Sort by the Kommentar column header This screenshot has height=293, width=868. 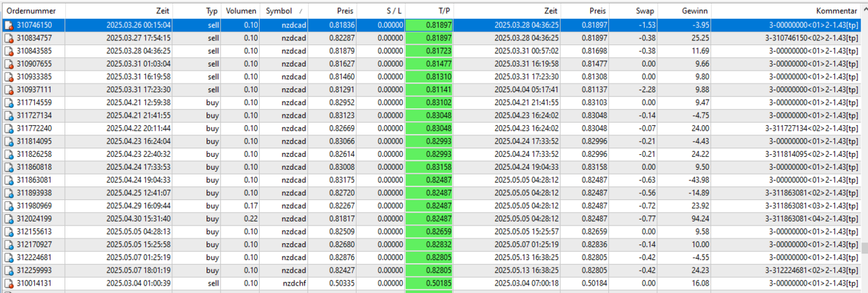[x=785, y=11]
